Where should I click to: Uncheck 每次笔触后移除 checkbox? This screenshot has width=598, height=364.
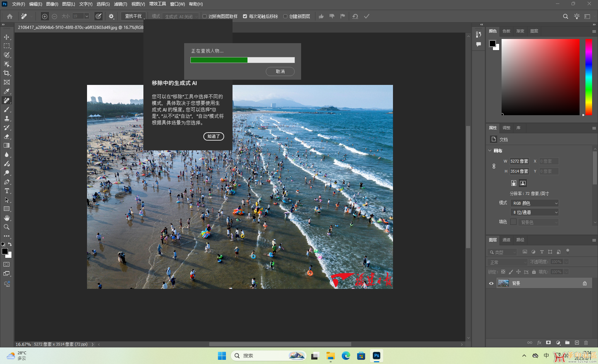click(x=245, y=16)
